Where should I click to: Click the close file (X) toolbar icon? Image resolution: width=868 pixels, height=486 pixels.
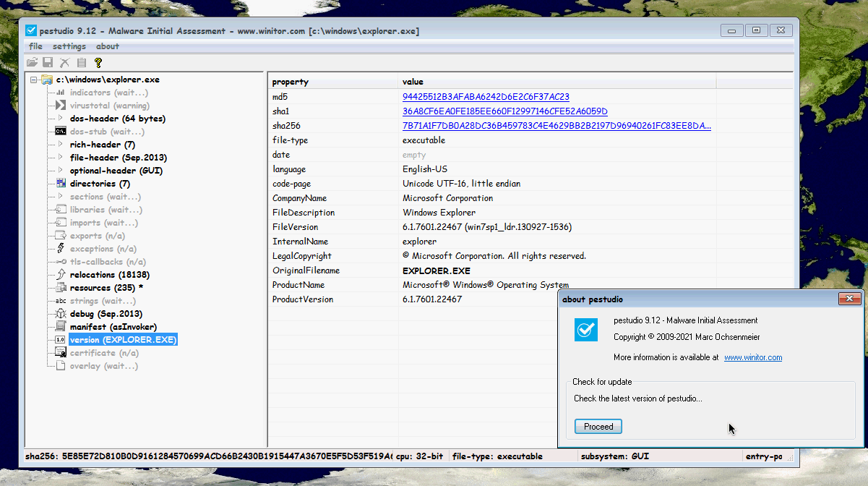click(64, 63)
